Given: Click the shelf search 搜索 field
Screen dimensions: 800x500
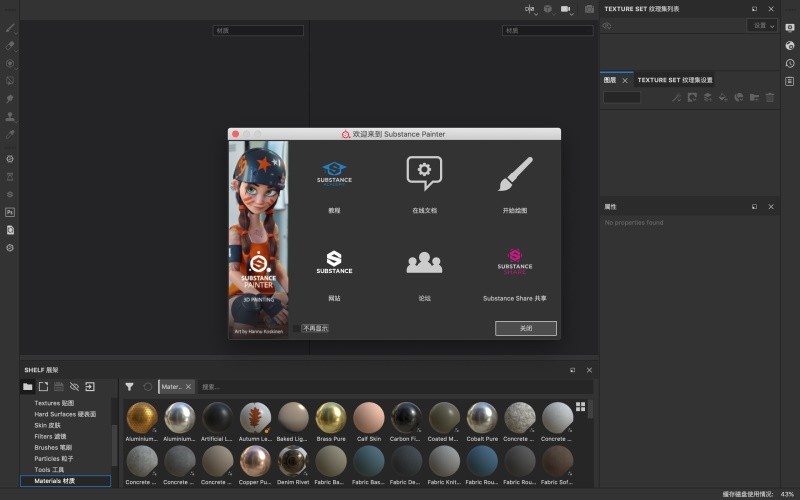Looking at the screenshot, I should pos(394,387).
